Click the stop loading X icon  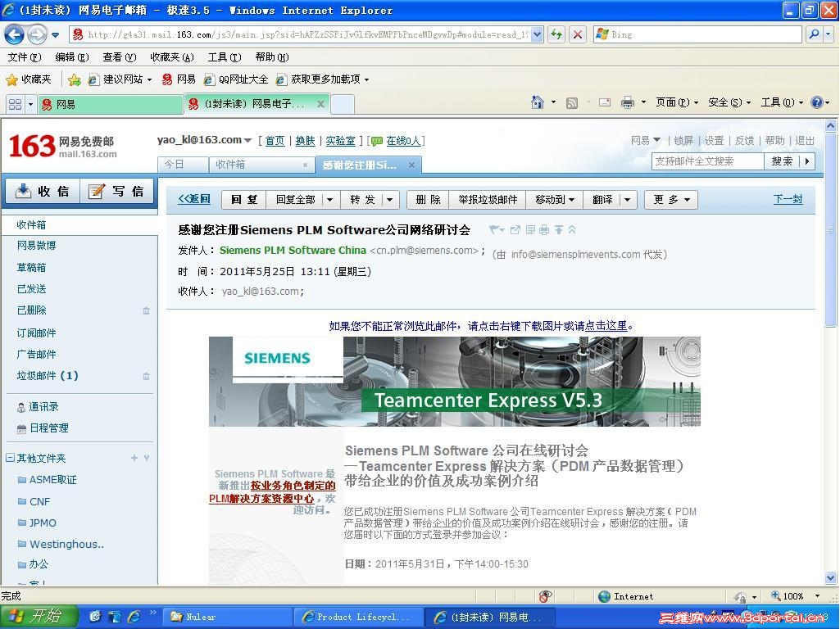click(578, 34)
